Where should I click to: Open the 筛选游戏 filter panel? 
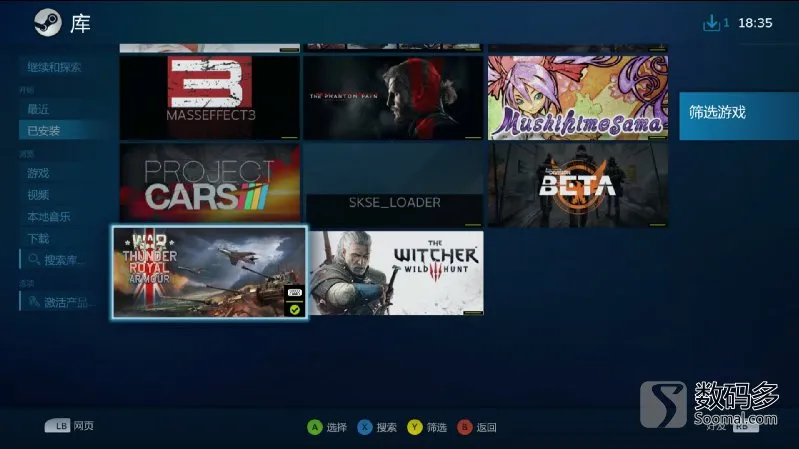[739, 116]
